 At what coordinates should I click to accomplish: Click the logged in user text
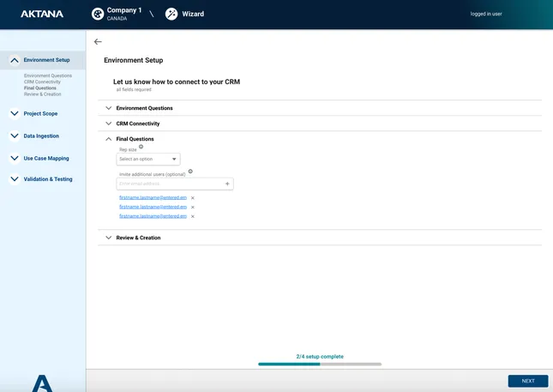(x=486, y=14)
